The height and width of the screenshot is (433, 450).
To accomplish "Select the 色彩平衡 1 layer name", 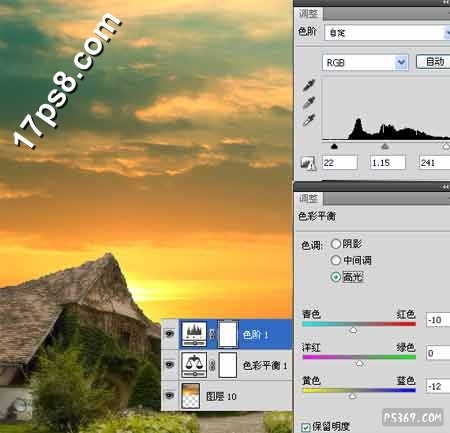I will pyautogui.click(x=265, y=365).
